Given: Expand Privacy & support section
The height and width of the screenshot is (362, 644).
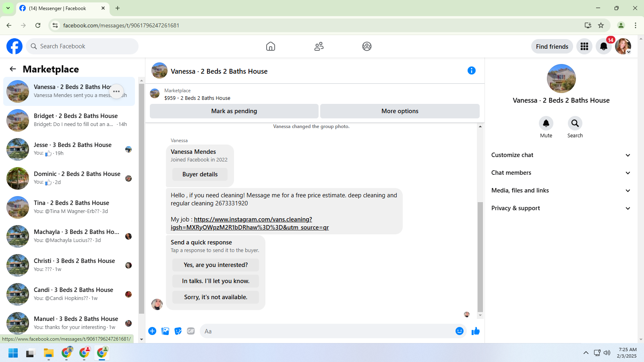Looking at the screenshot, I should pyautogui.click(x=561, y=208).
